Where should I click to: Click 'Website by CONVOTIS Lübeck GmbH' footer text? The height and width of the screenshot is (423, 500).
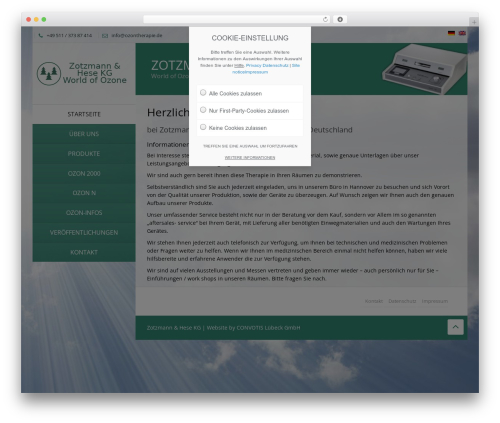pos(253,328)
